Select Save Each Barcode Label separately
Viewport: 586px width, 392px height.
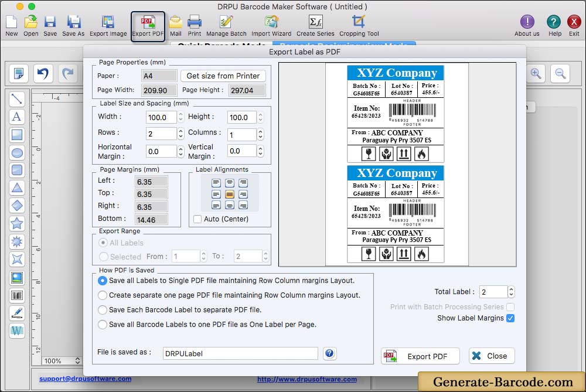click(x=102, y=310)
